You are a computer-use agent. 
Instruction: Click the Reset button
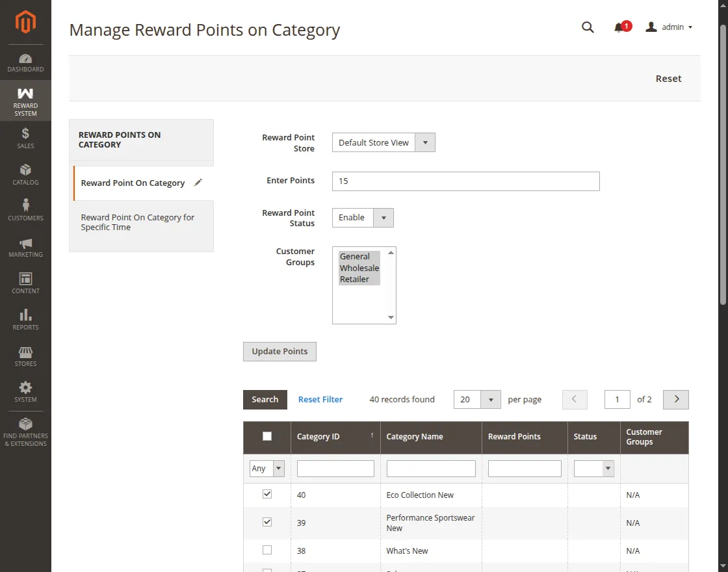point(668,79)
